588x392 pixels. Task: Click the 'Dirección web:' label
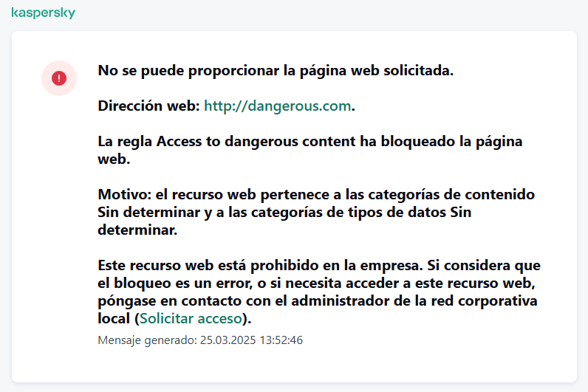(149, 106)
